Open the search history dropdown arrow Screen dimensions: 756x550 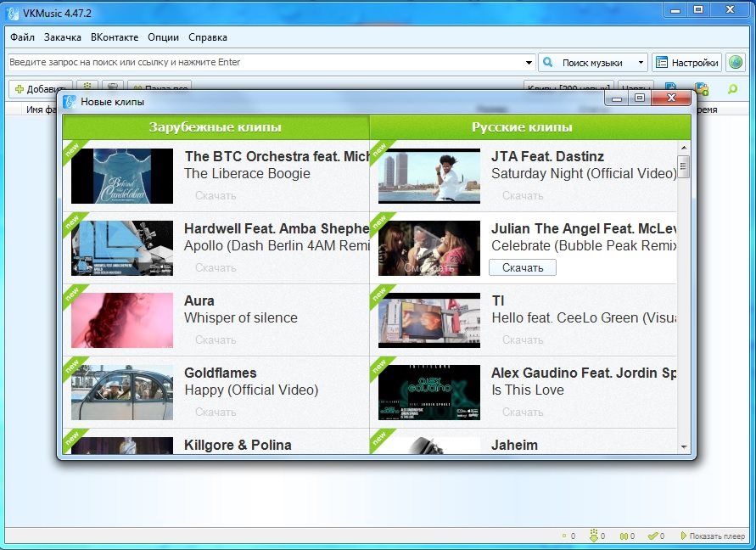pos(529,62)
